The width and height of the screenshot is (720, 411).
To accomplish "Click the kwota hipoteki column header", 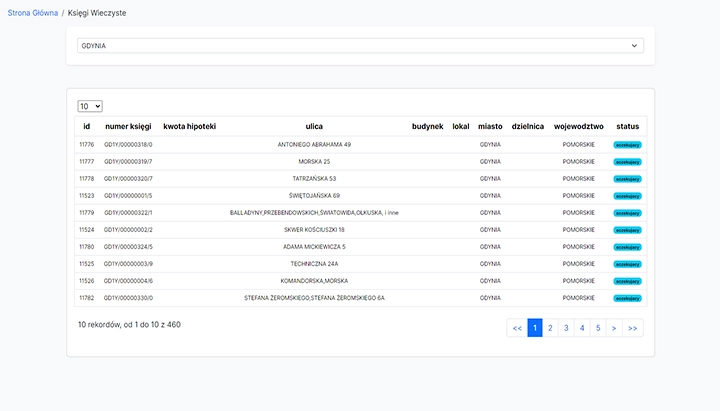I will (189, 127).
